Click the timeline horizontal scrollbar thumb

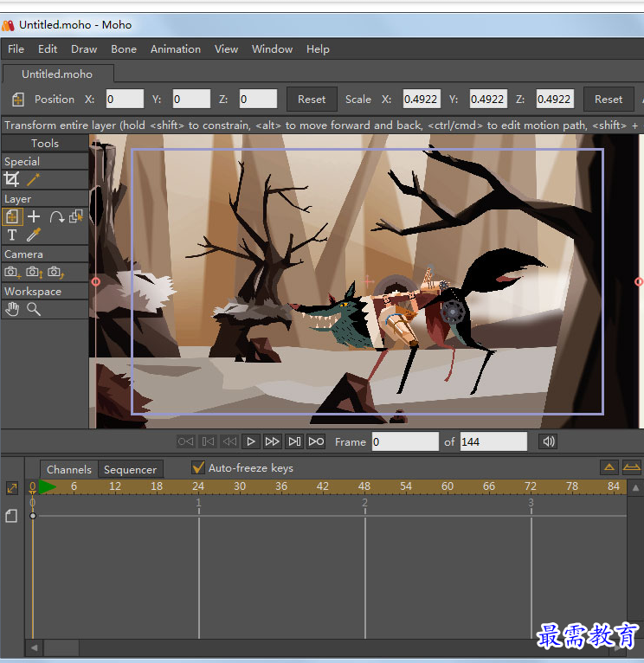(61, 647)
